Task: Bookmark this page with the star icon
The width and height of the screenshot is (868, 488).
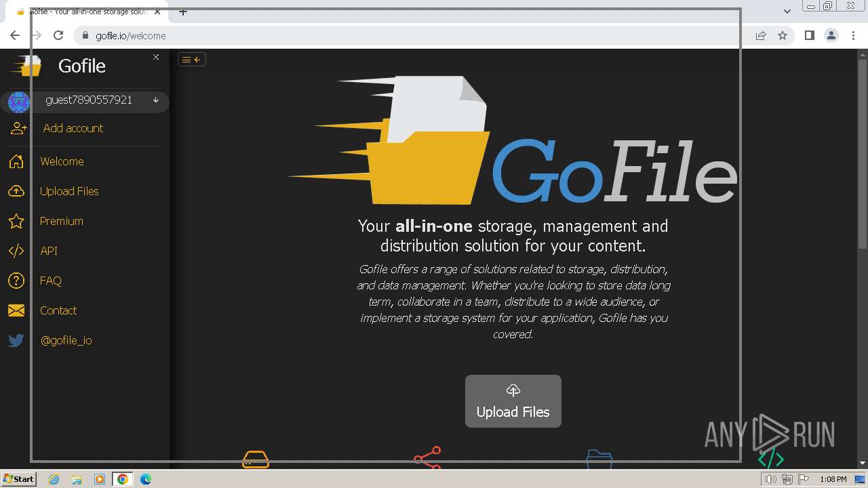Action: point(783,36)
